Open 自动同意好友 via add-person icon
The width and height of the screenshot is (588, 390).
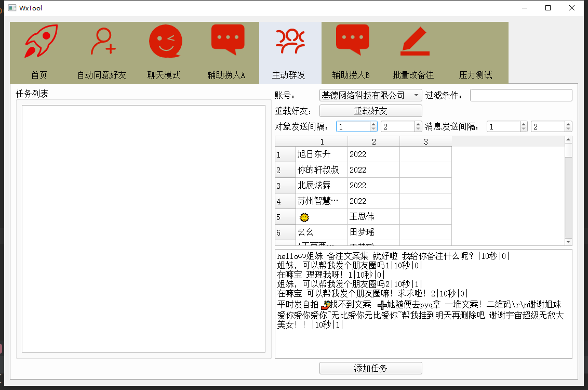[102, 42]
